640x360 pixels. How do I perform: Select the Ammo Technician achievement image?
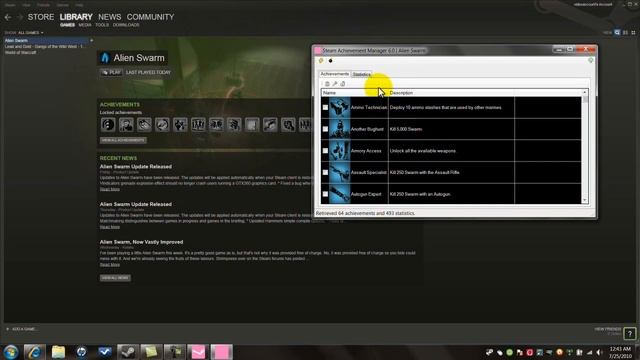click(x=340, y=107)
